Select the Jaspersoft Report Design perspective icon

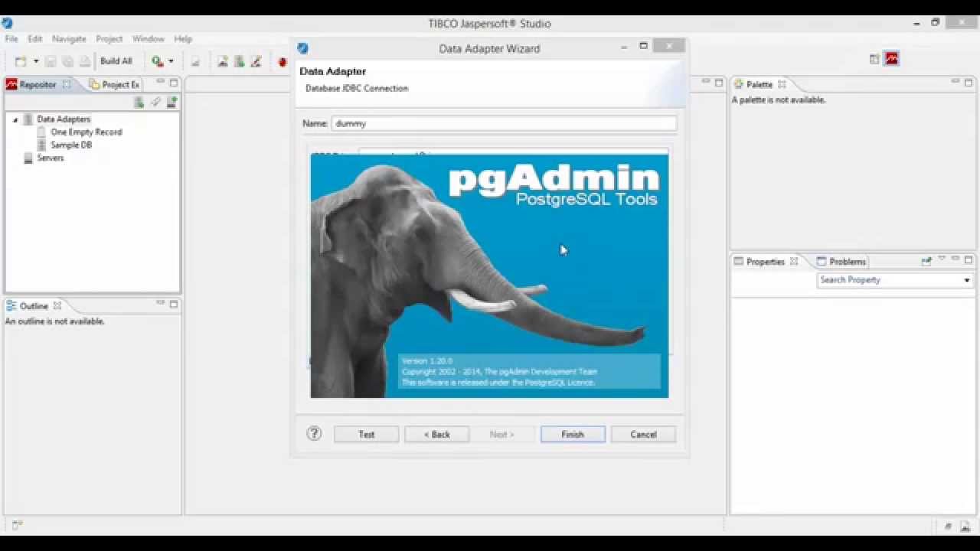tap(892, 59)
